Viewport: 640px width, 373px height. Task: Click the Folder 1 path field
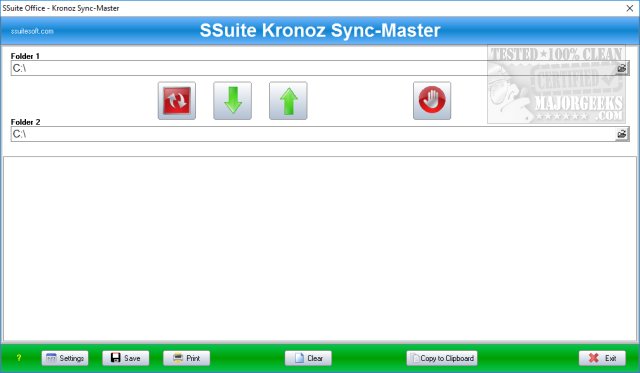click(313, 68)
